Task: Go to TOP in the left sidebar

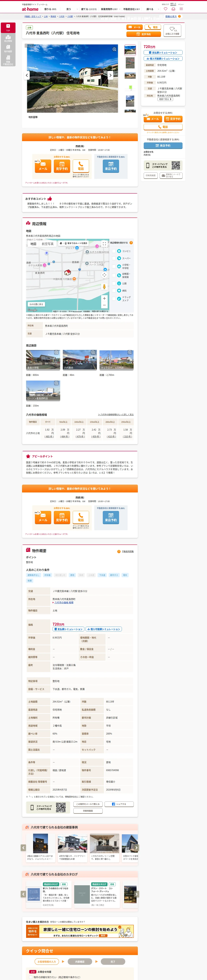Action: coord(8,28)
